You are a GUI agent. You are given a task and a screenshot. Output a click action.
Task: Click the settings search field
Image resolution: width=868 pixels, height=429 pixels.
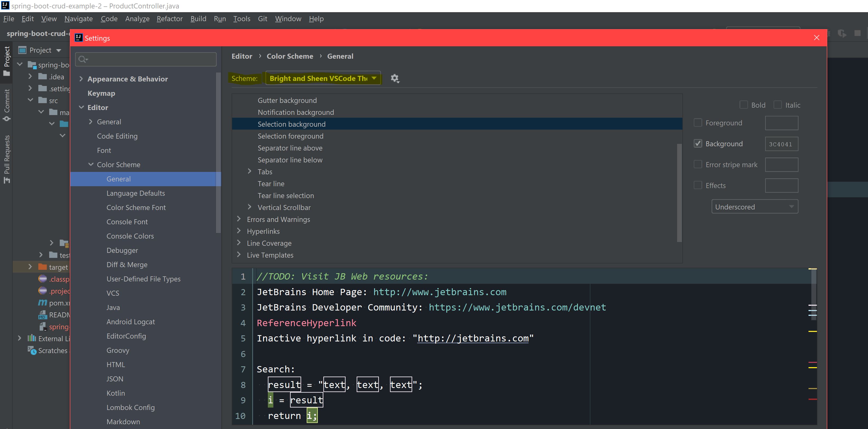[x=148, y=59]
